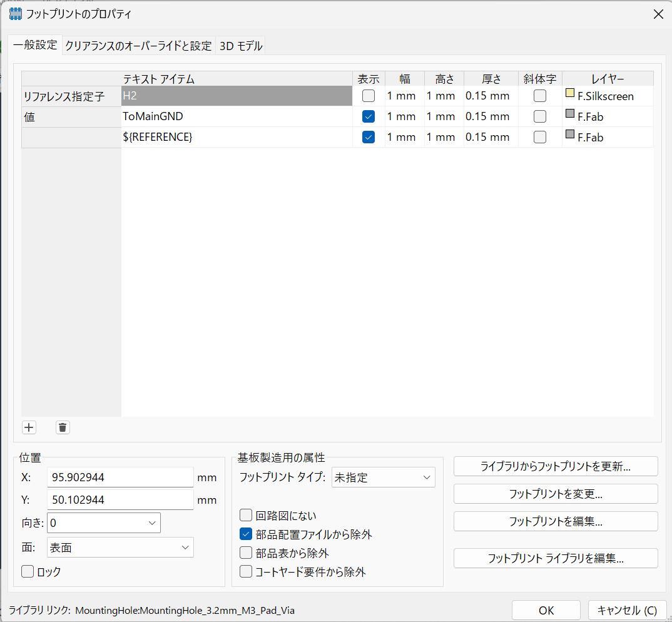This screenshot has width=672, height=622.
Task: Click the MountingHole library link text
Action: pyautogui.click(x=185, y=610)
